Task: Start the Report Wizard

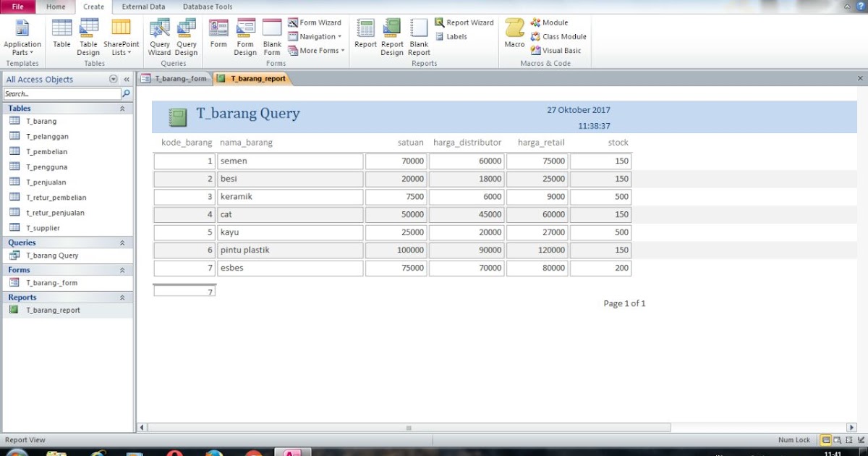Action: 464,22
